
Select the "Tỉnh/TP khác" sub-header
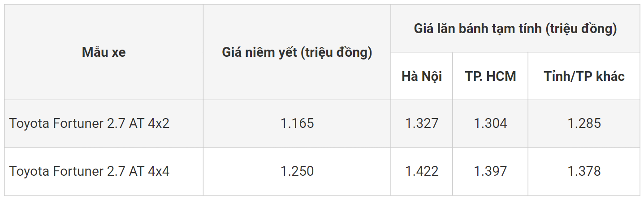tap(584, 76)
